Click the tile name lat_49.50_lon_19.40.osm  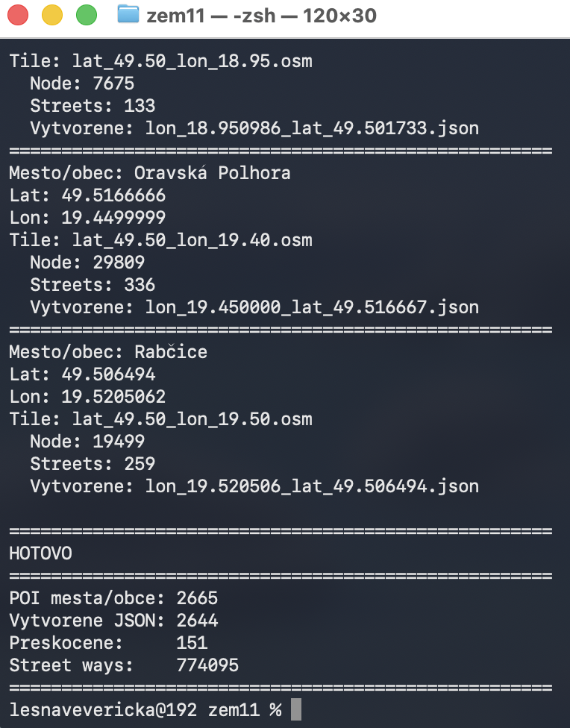pos(192,240)
